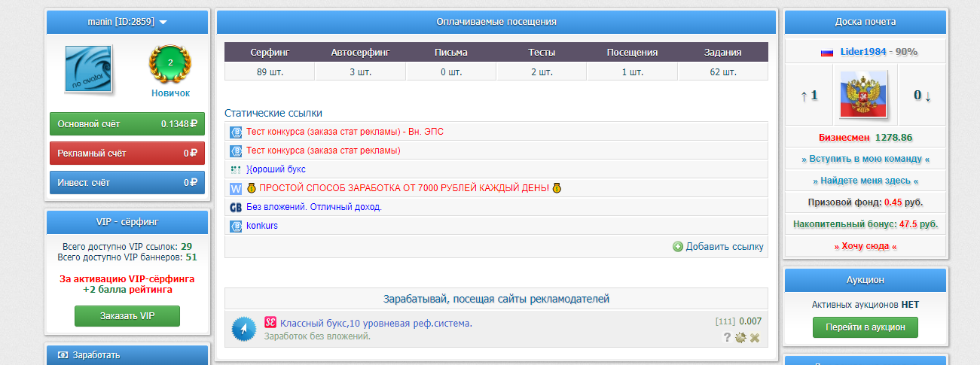The height and width of the screenshot is (365, 980).
Task: Click the 'no avatar' profile picture
Action: pyautogui.click(x=89, y=69)
